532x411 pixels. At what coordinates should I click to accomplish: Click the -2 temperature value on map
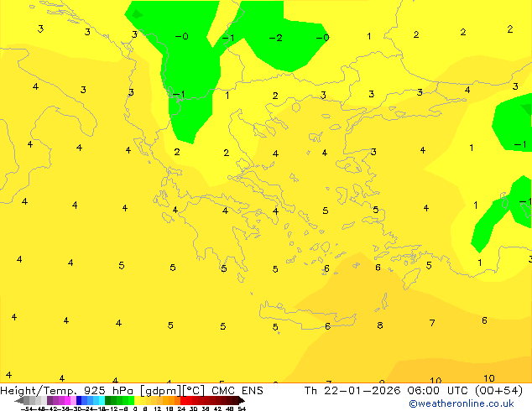[x=275, y=38]
